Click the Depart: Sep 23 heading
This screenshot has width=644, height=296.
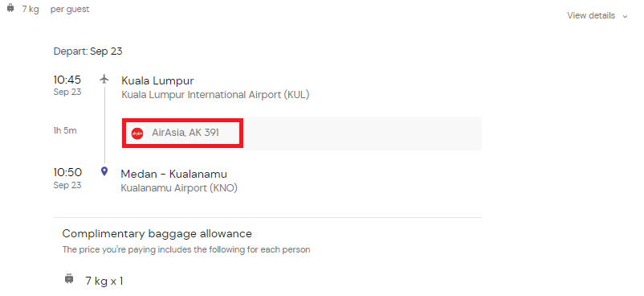(x=88, y=51)
